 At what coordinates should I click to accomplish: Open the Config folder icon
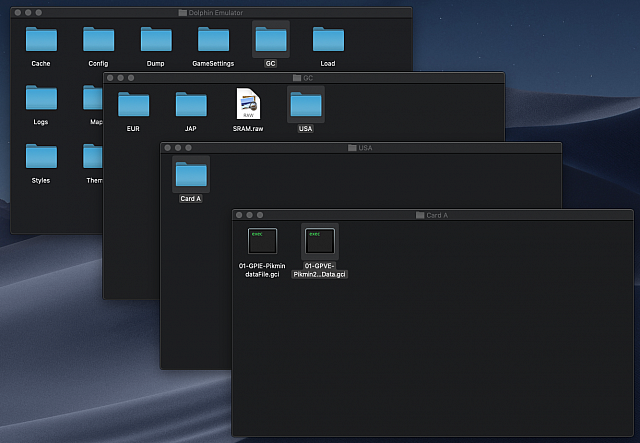coord(98,39)
